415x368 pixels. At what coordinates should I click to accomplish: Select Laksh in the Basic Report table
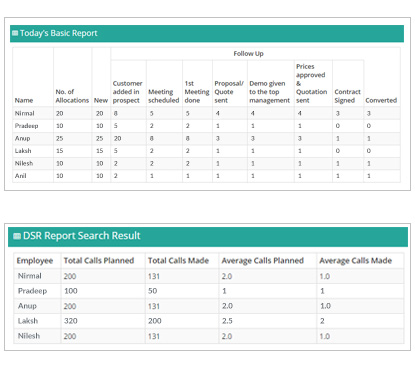[23, 151]
